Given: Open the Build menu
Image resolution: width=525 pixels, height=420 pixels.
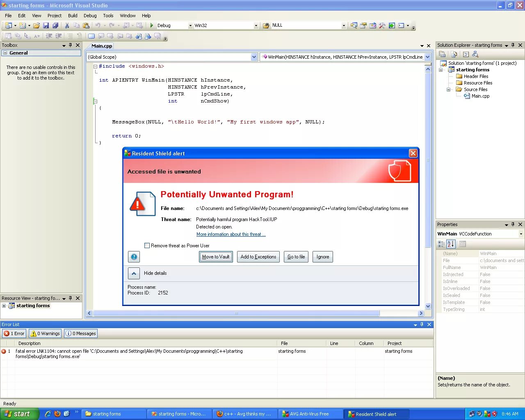Looking at the screenshot, I should [x=73, y=16].
